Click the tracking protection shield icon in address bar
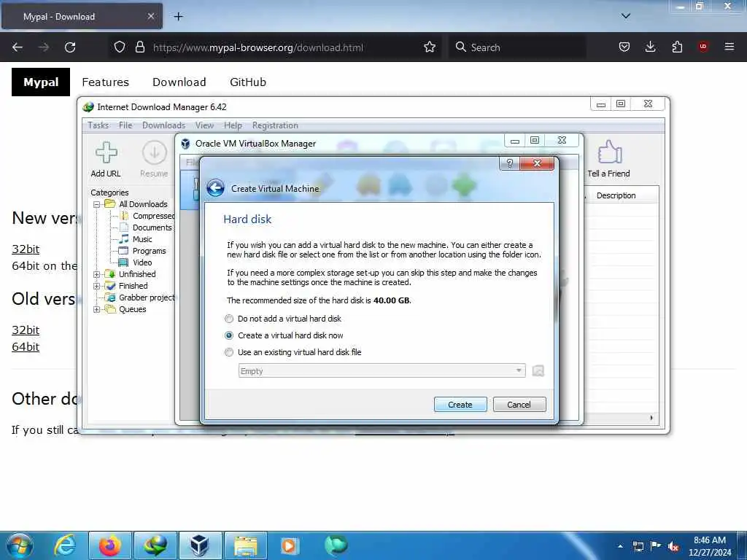The width and height of the screenshot is (747, 560). tap(120, 47)
